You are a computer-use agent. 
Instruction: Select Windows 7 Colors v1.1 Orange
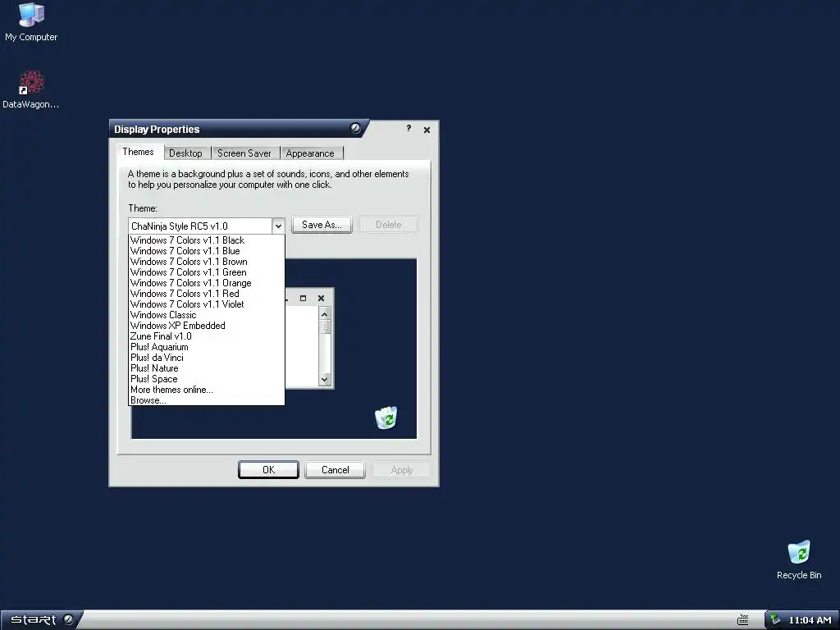[206, 283]
